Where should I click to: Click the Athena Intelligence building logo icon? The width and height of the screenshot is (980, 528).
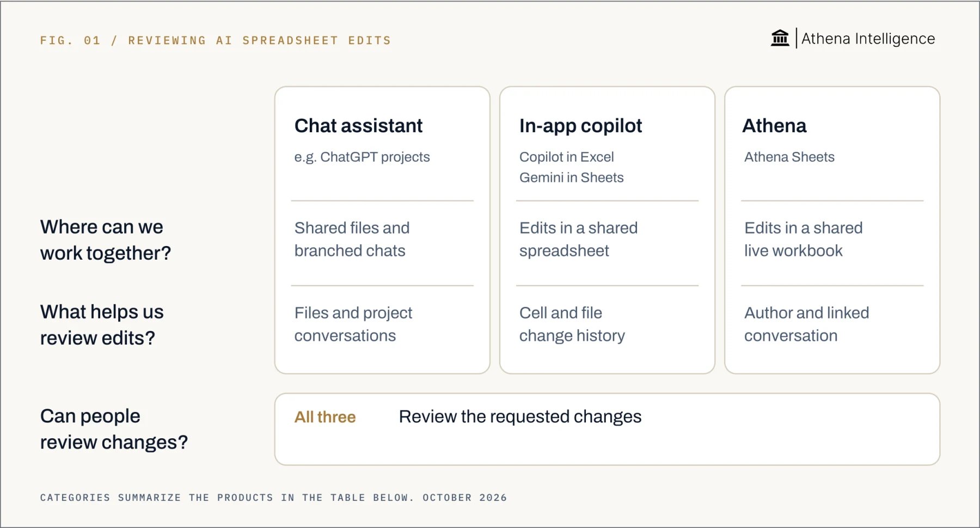click(x=780, y=38)
